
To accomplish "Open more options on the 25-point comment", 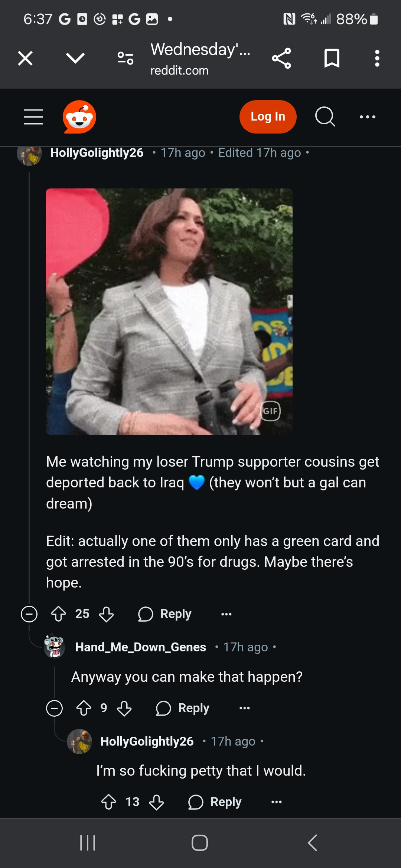I will 226,614.
